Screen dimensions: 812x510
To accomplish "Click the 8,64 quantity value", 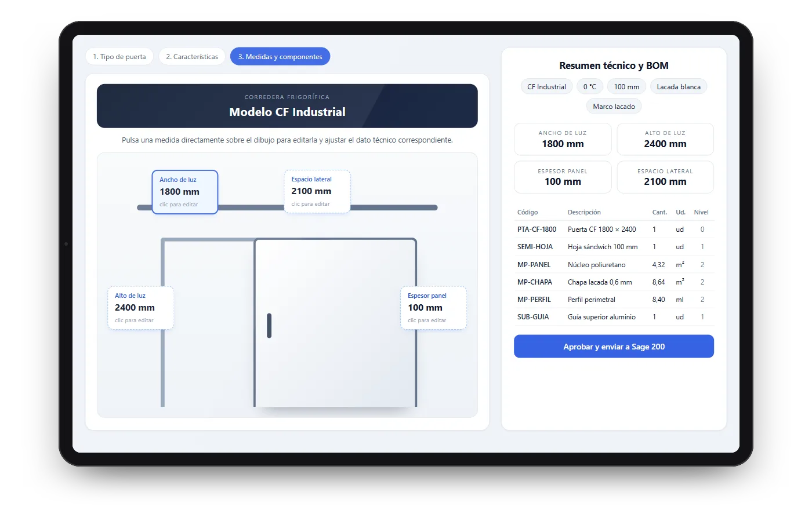I will click(658, 282).
